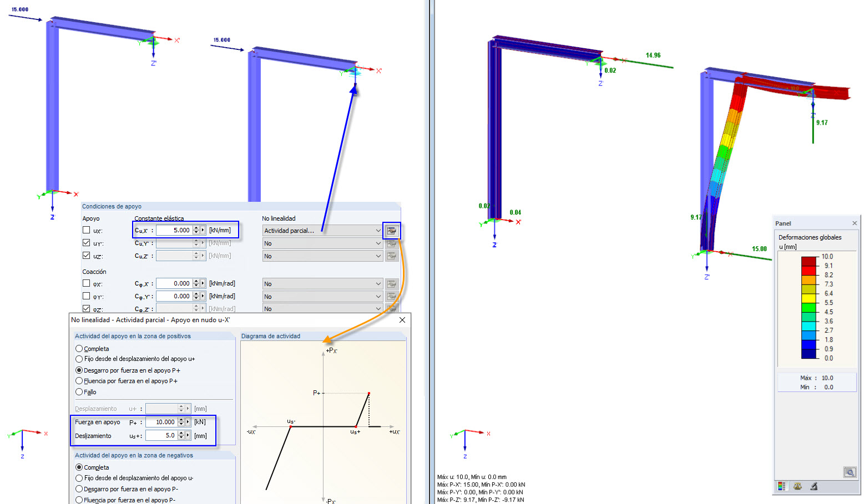Click the zoom magnifier button in Panel
The image size is (864, 504).
coord(850,472)
